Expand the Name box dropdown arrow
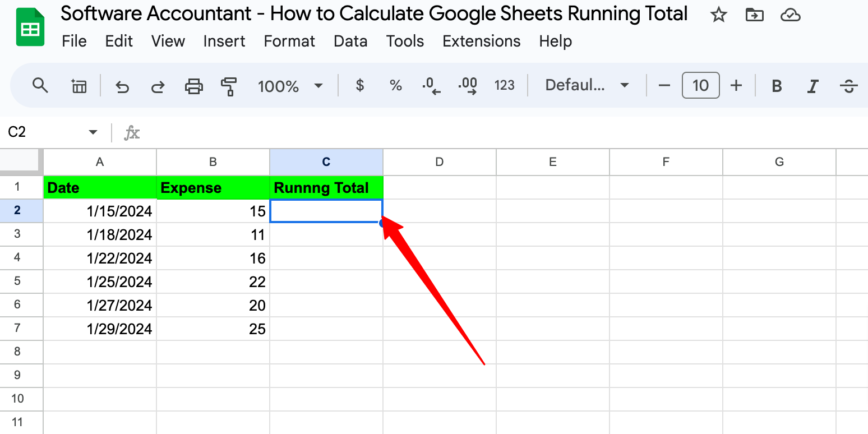Screen dimensions: 868x434 [93, 132]
